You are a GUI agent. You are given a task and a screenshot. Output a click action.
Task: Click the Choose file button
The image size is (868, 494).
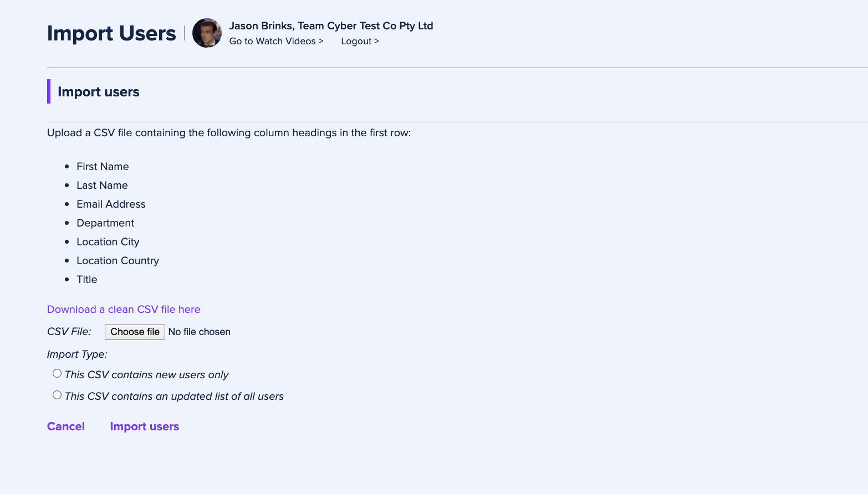pos(135,332)
